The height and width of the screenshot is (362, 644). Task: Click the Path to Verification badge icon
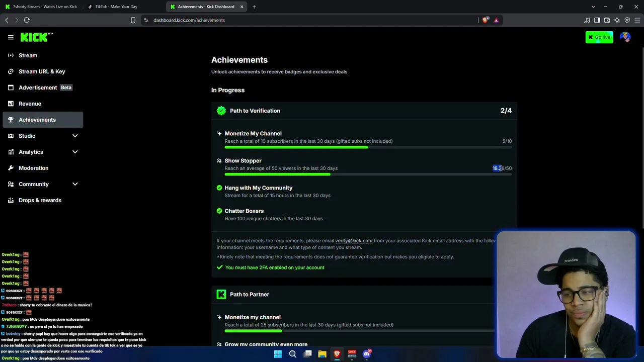coord(221,111)
